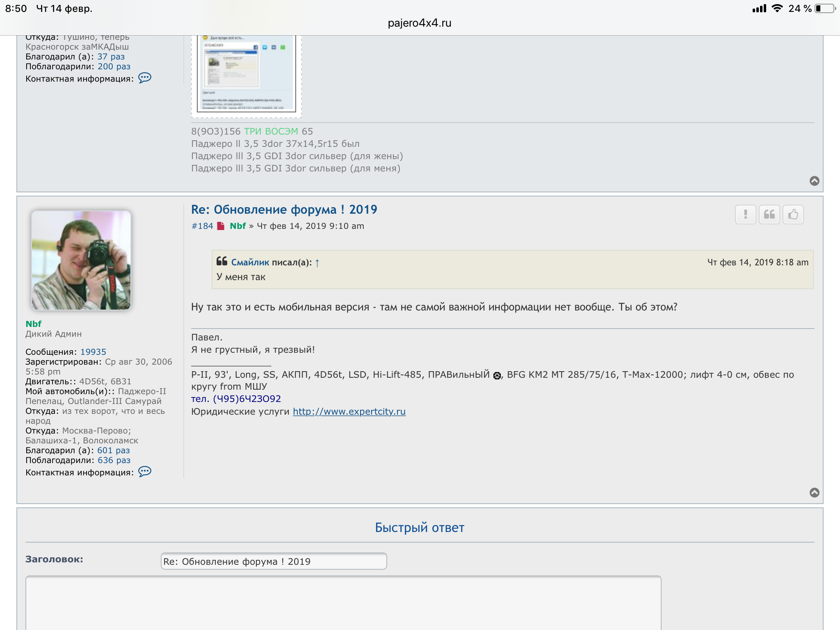Click the report post exclamation icon
The height and width of the screenshot is (630, 840).
745,215
